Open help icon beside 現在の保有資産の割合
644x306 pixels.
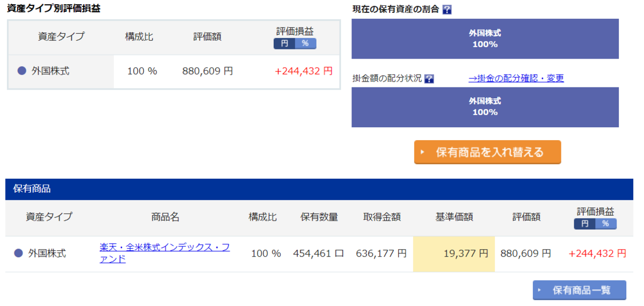click(447, 10)
